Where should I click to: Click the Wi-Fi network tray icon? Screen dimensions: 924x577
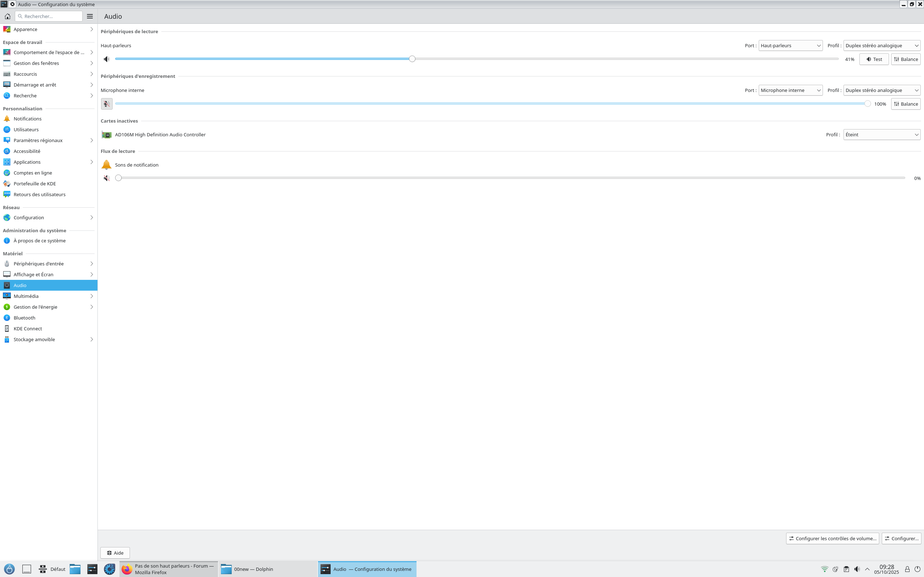point(824,569)
